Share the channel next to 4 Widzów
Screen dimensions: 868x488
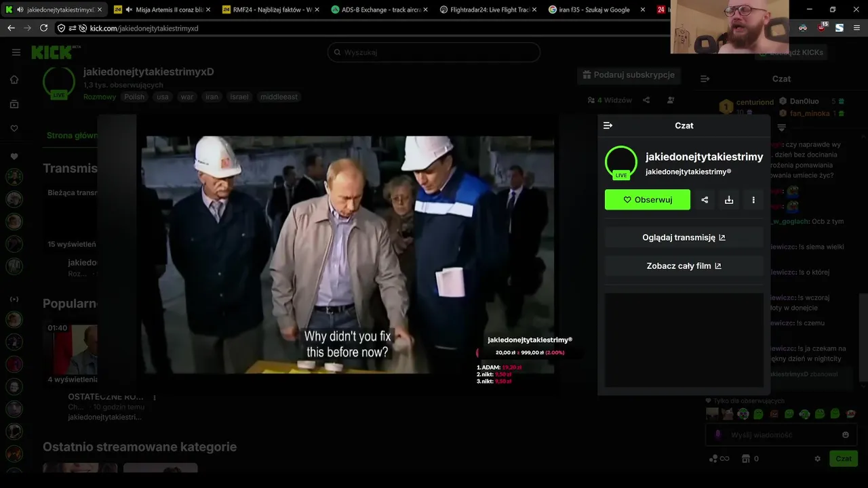tap(646, 100)
